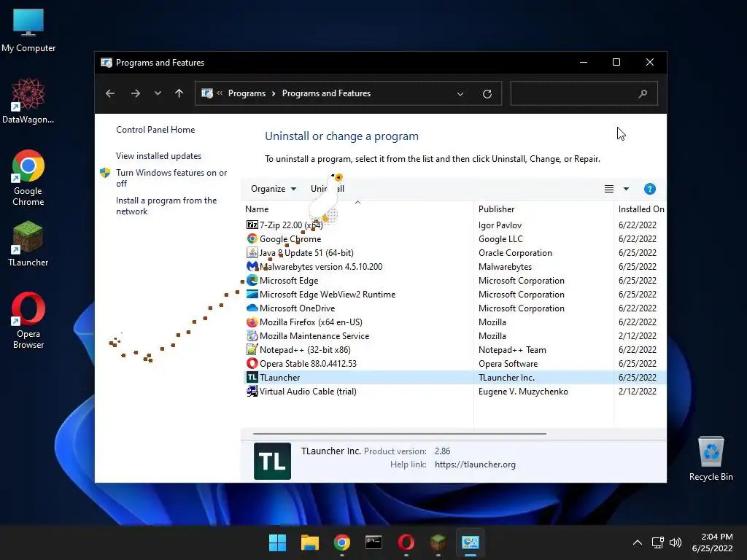The image size is (747, 560).
Task: Open Control Panel Home link
Action: click(155, 130)
